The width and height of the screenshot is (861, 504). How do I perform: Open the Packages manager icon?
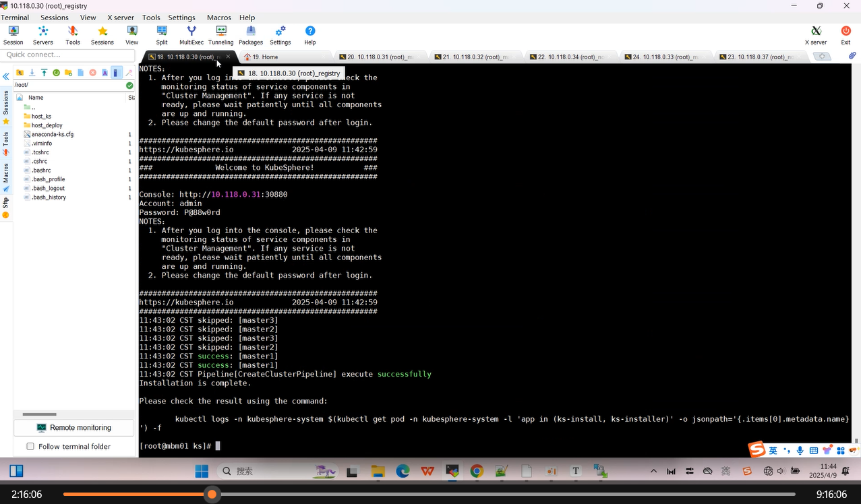point(250,34)
